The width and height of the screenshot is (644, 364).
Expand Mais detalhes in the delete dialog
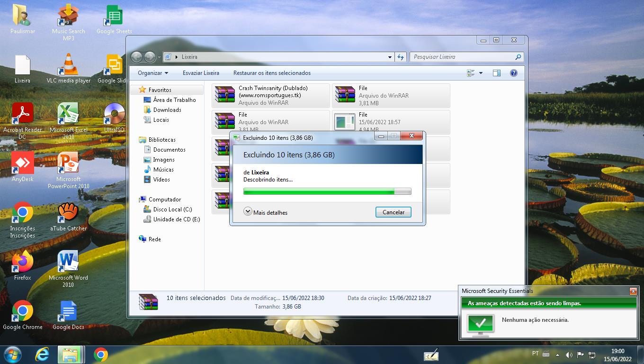(x=266, y=212)
